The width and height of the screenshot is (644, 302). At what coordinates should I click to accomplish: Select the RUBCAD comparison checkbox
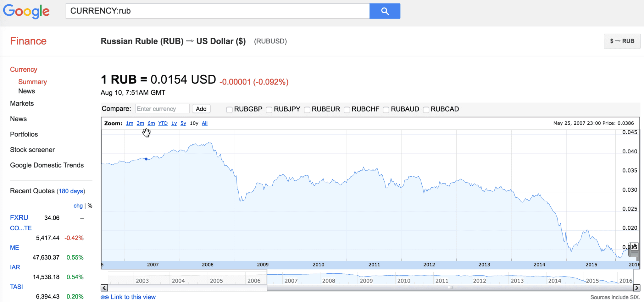[x=426, y=109]
